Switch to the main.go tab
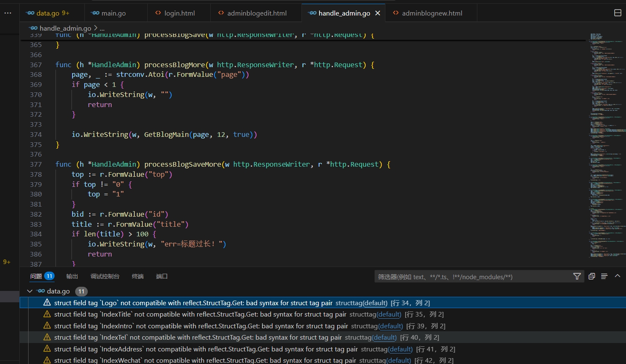The height and width of the screenshot is (364, 626). point(113,13)
